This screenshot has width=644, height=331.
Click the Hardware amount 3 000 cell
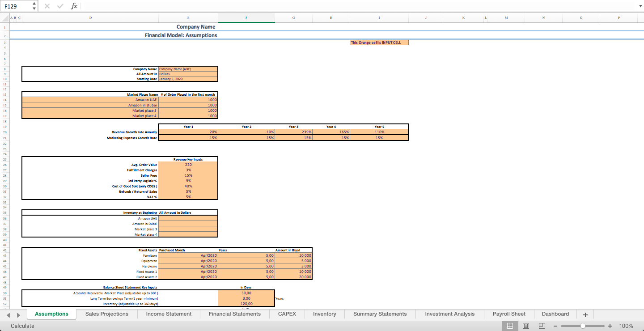tap(293, 266)
